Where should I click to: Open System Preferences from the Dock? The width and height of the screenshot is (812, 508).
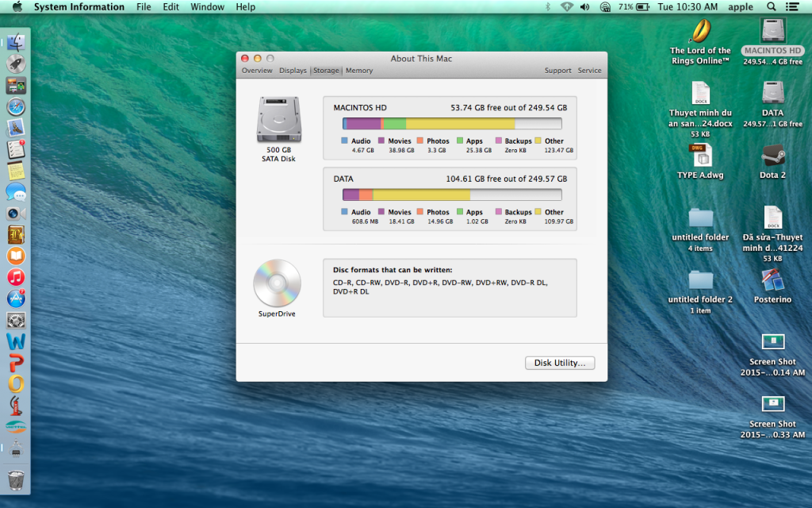click(x=16, y=320)
